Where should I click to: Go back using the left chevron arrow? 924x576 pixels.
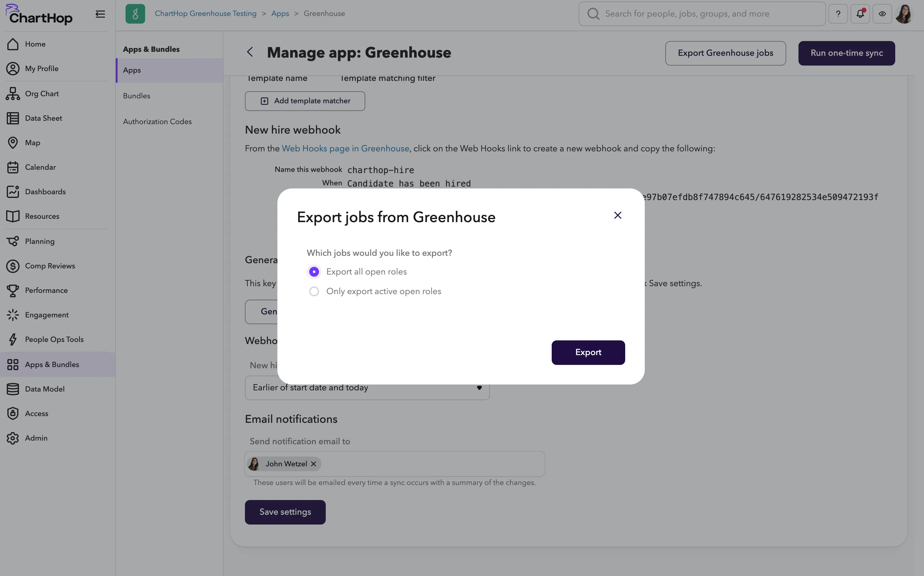[x=250, y=52]
